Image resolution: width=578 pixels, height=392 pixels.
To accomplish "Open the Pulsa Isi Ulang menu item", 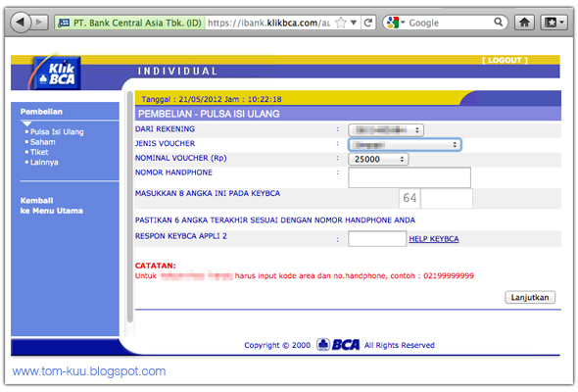I will pyautogui.click(x=57, y=132).
